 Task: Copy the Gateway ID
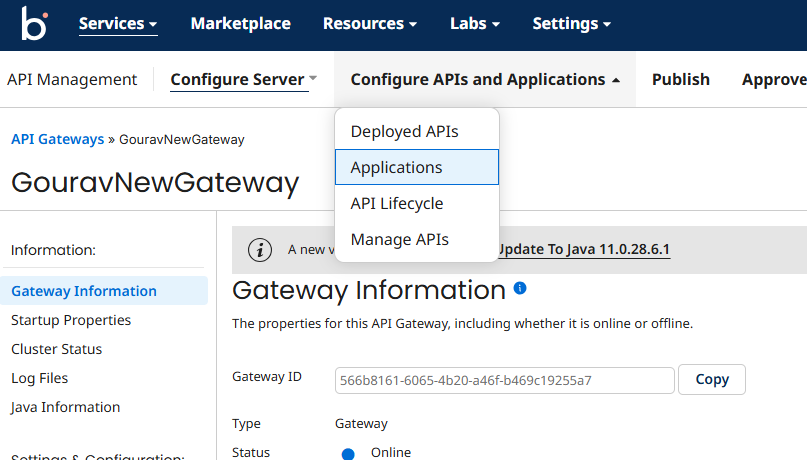[711, 380]
